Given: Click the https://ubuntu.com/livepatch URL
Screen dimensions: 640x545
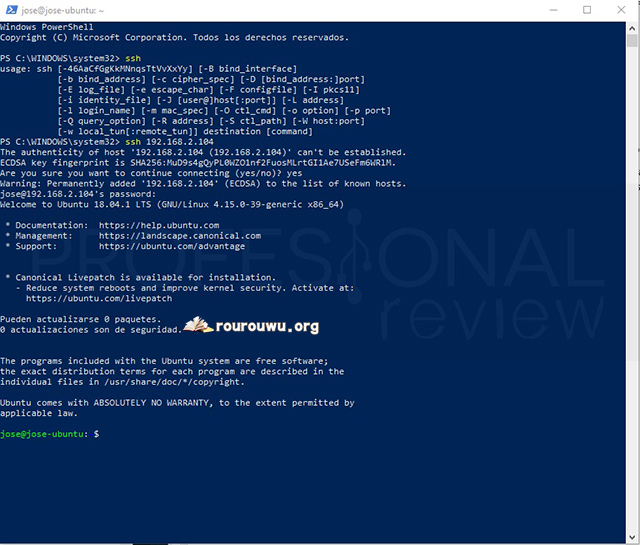Looking at the screenshot, I should [x=99, y=298].
